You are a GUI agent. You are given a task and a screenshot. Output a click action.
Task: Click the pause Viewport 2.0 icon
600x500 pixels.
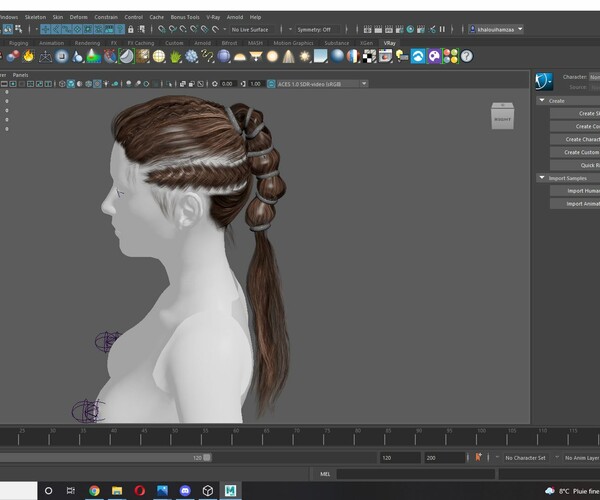(x=442, y=29)
